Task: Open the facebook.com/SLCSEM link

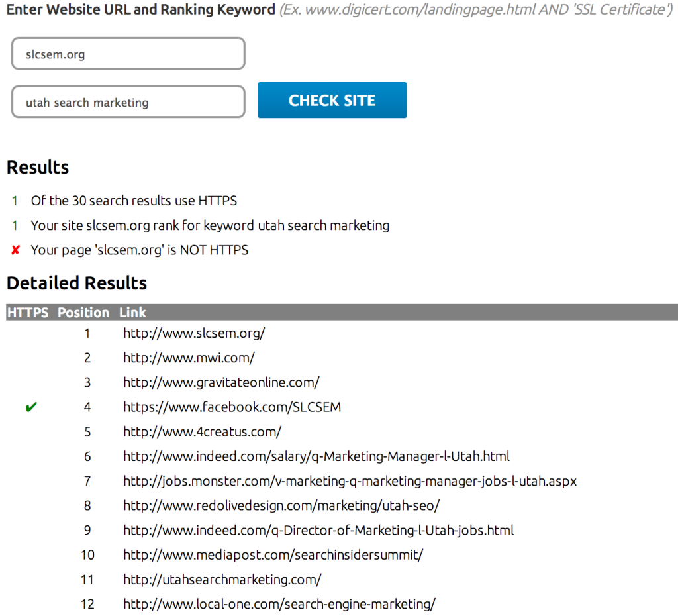Action: 232,407
